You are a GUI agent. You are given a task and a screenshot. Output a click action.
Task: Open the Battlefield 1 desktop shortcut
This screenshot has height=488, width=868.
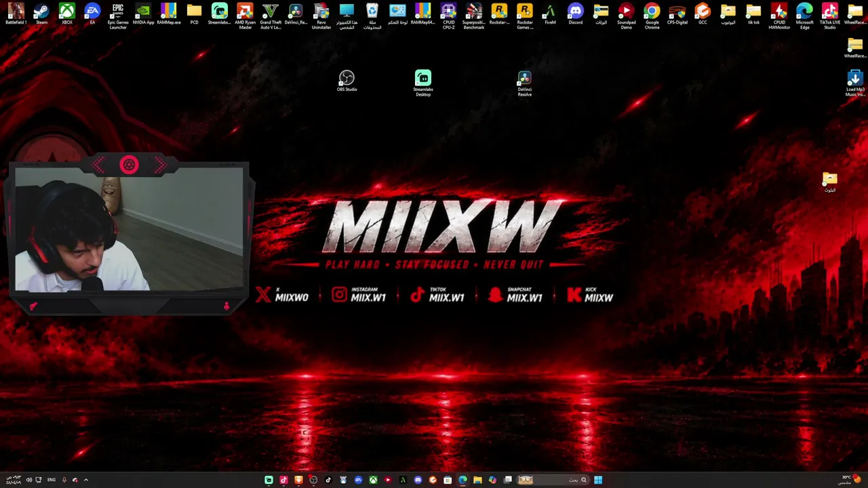(x=16, y=14)
